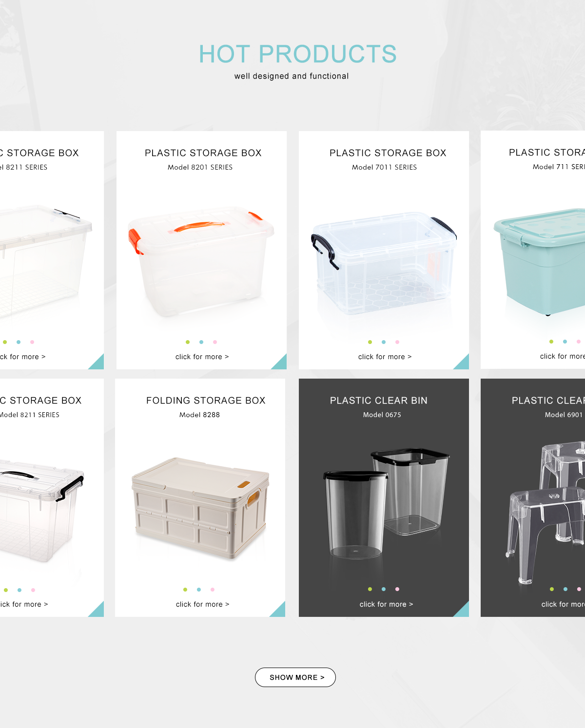Screen dimensions: 585x728
Task: Click the beige folding storage box image
Action: [200, 508]
